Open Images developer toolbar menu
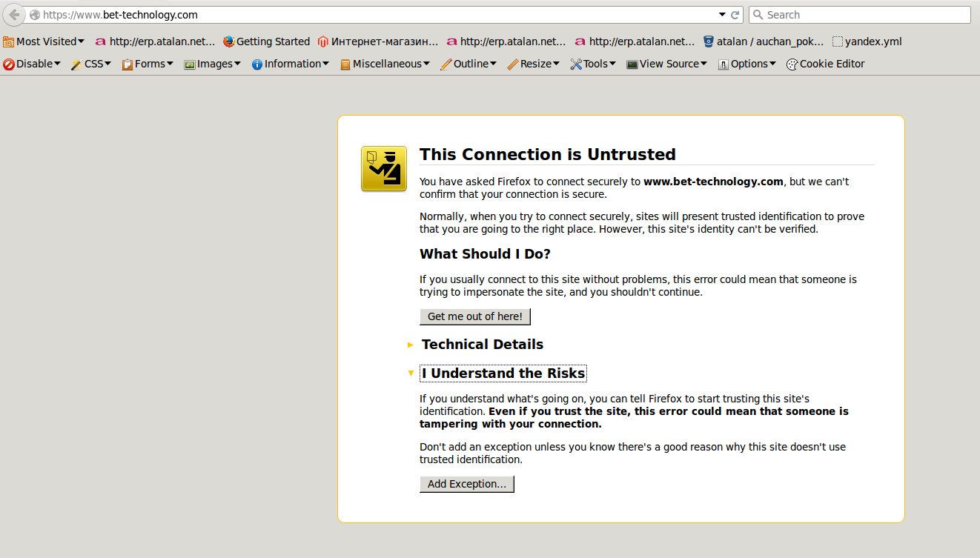 213,64
